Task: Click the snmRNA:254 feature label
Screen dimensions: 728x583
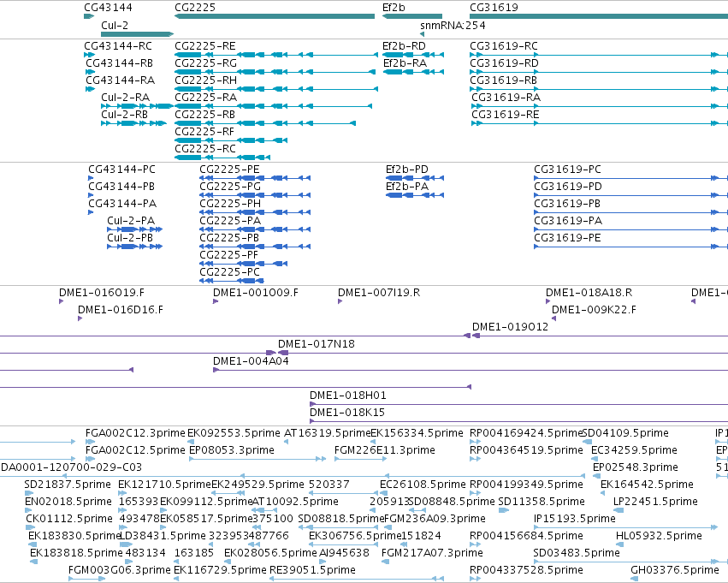Action: (453, 26)
